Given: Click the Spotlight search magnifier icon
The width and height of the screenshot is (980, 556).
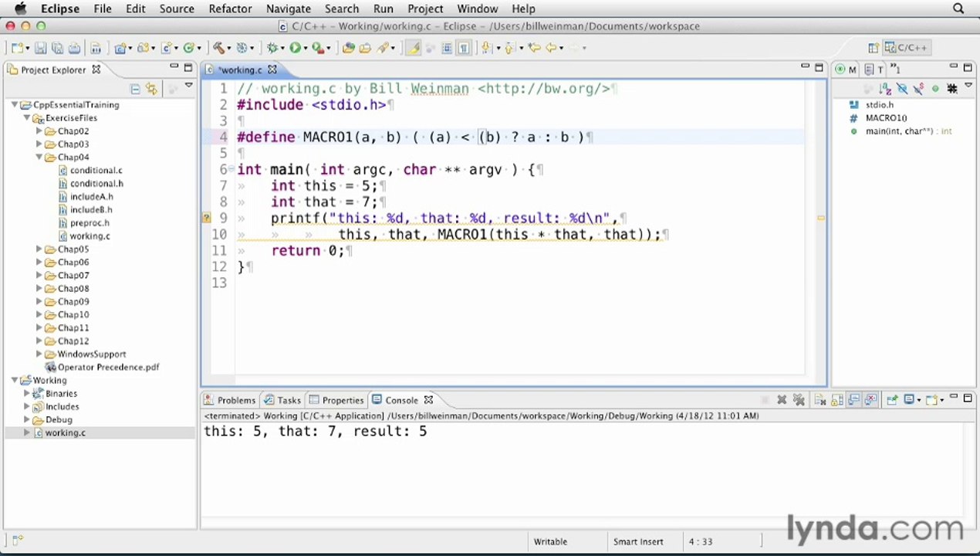Looking at the screenshot, I should tap(958, 8).
